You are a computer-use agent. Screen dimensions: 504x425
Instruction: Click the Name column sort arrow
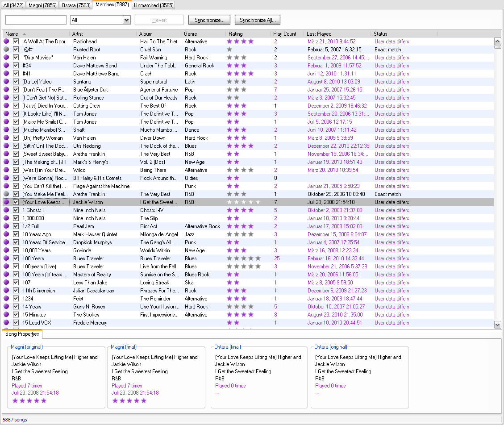pos(24,34)
